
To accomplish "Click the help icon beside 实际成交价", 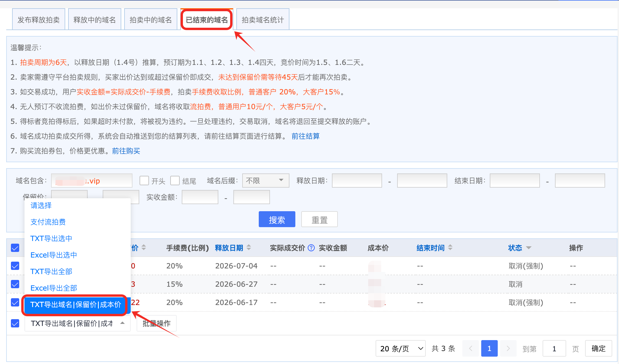I will [x=311, y=248].
